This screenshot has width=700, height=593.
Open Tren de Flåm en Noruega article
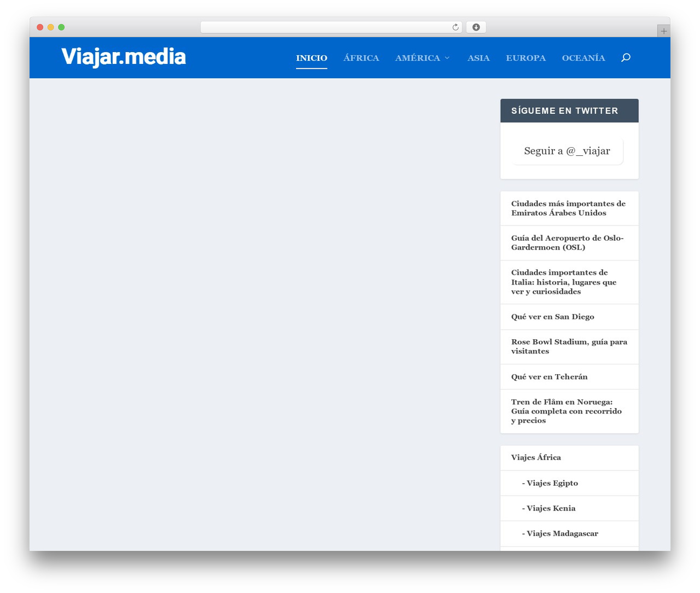tap(567, 411)
